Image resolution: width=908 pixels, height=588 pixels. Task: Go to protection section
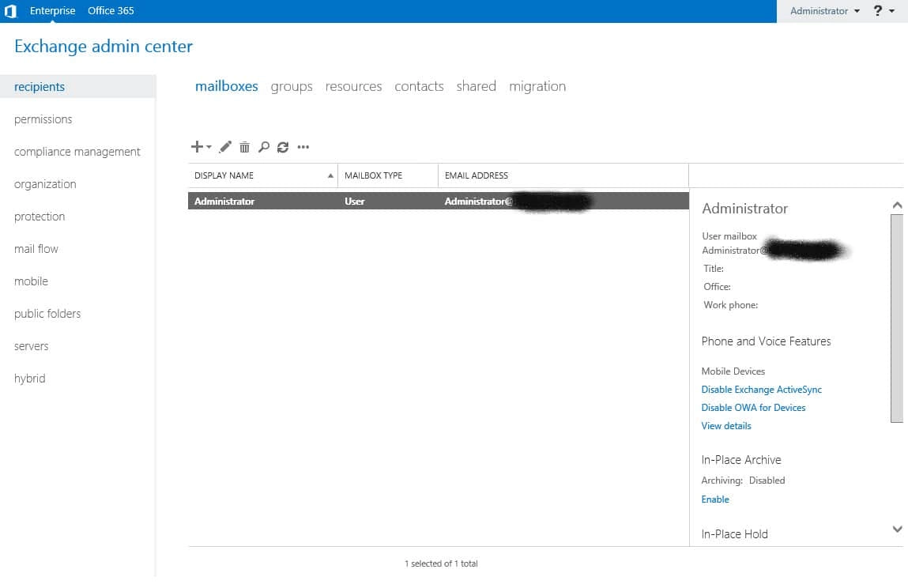(40, 217)
